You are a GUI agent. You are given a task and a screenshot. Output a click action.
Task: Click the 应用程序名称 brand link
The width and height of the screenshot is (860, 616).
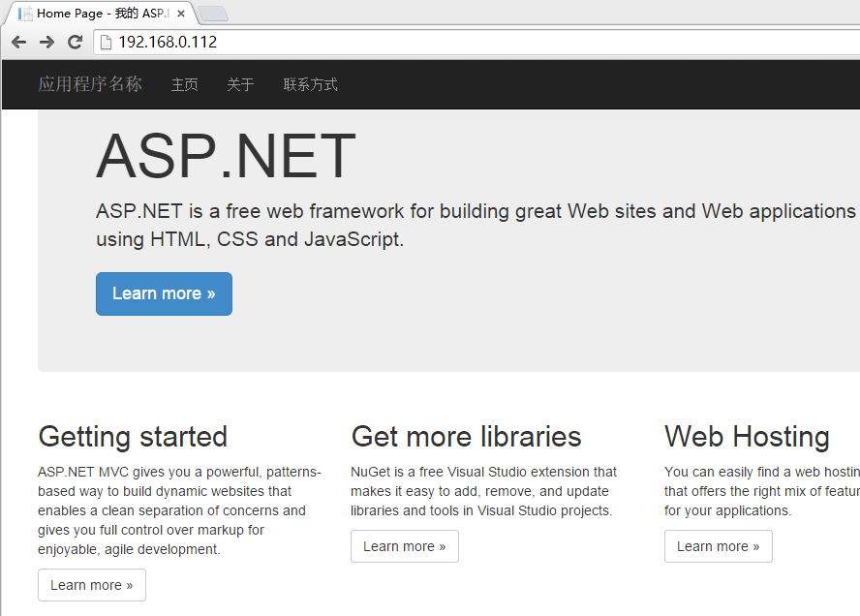pos(90,84)
